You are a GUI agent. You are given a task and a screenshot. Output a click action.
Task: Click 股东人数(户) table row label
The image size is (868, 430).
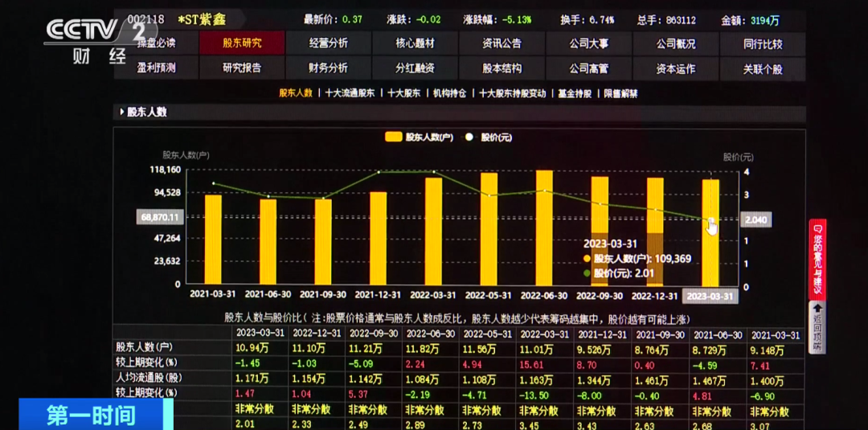tap(144, 347)
